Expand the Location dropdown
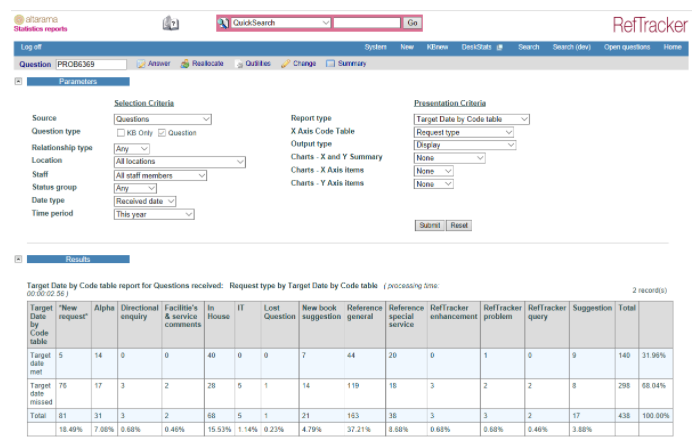Viewport: 693px width, 447px height. pyautogui.click(x=179, y=161)
